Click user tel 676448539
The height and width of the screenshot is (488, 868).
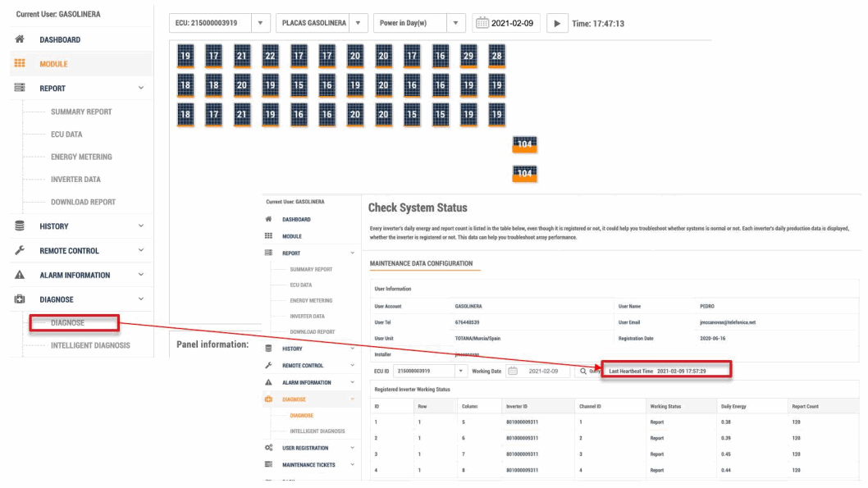point(467,322)
